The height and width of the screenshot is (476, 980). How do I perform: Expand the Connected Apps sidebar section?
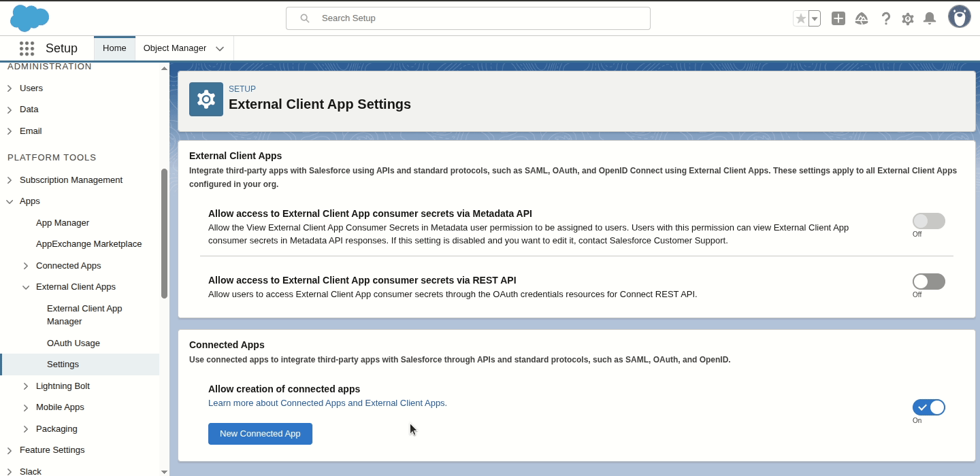26,265
